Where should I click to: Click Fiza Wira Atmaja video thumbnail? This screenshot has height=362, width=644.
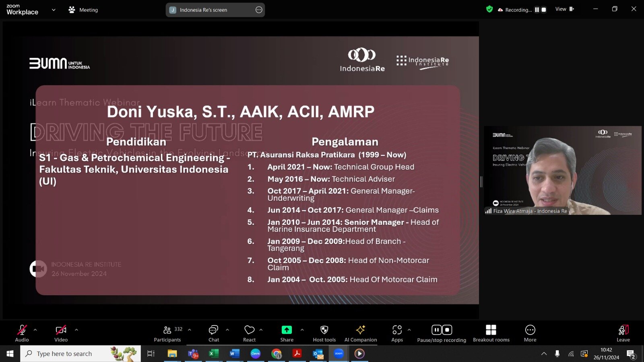(x=563, y=170)
